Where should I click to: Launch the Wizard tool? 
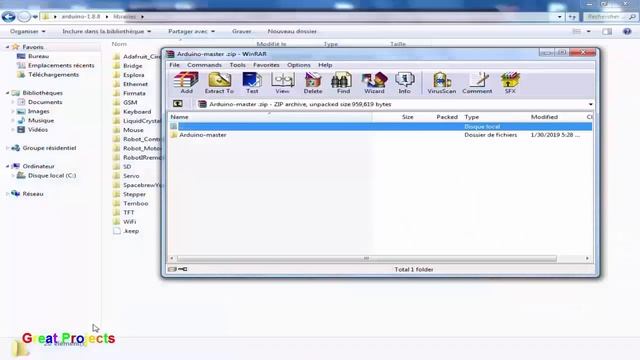(x=374, y=82)
